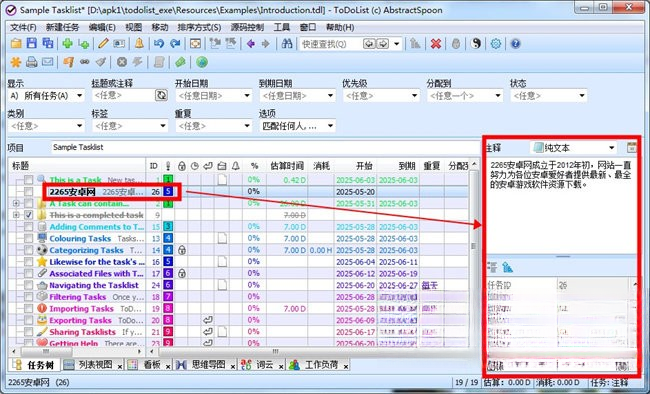Check the box for 'This is a Task'
The image size is (650, 394).
tap(29, 180)
